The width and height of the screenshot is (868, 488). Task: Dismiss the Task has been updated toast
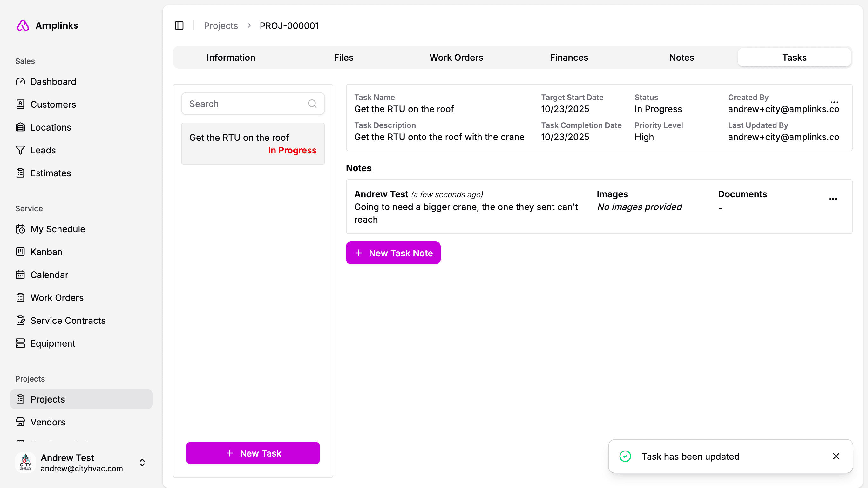pos(836,456)
